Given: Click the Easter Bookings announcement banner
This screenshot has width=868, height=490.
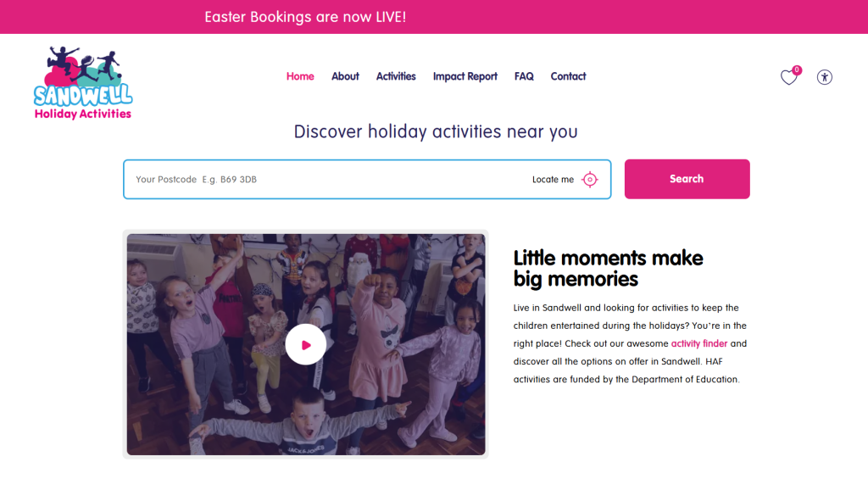Looking at the screenshot, I should pyautogui.click(x=434, y=17).
